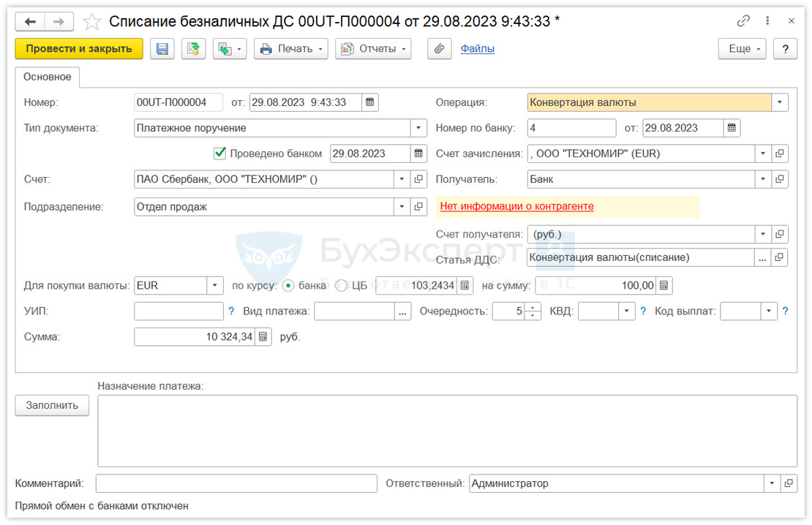Click the Назначение платежа text area
This screenshot has height=525, width=812.
tap(448, 431)
